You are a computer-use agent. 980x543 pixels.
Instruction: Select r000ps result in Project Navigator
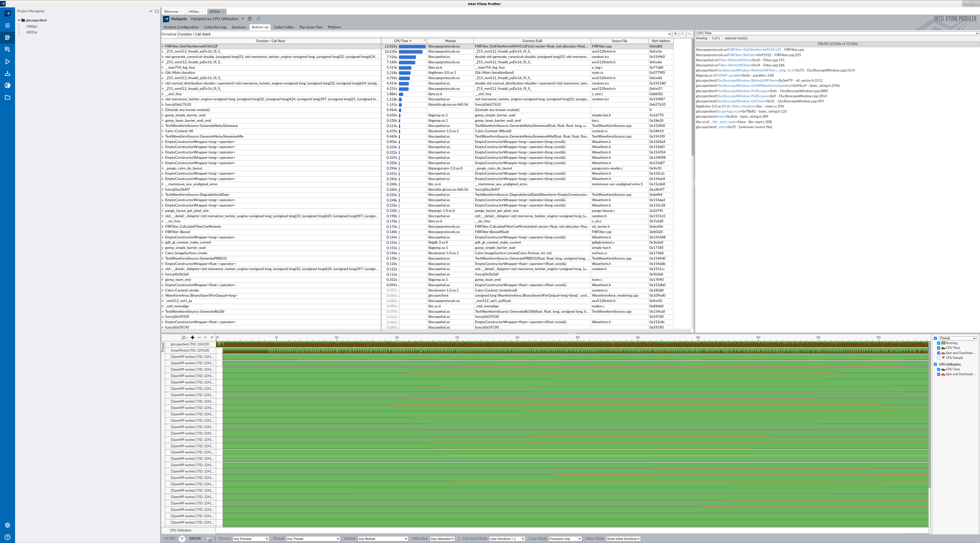pyautogui.click(x=32, y=26)
